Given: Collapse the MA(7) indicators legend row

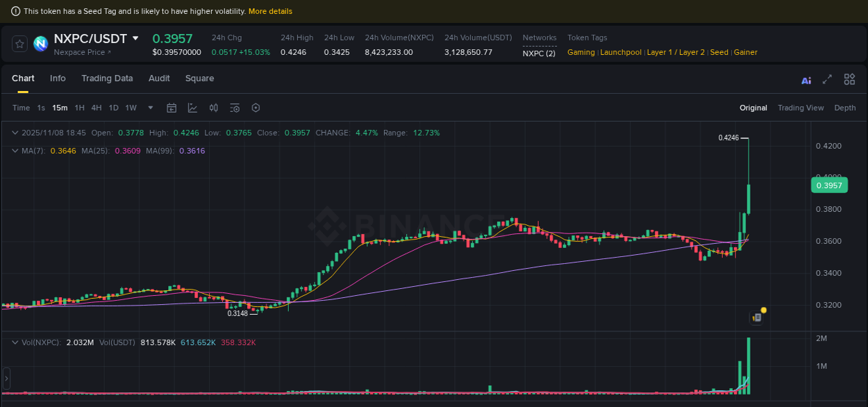Looking at the screenshot, I should (15, 151).
